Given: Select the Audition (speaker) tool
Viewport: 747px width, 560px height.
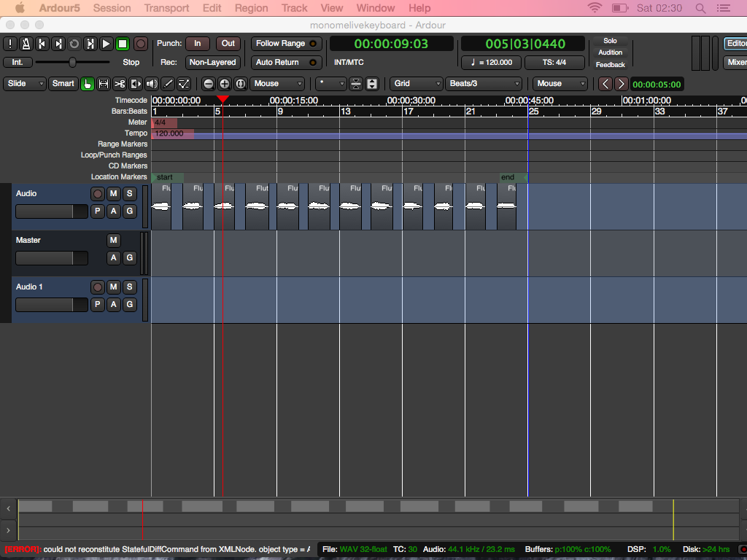Looking at the screenshot, I should 152,84.
